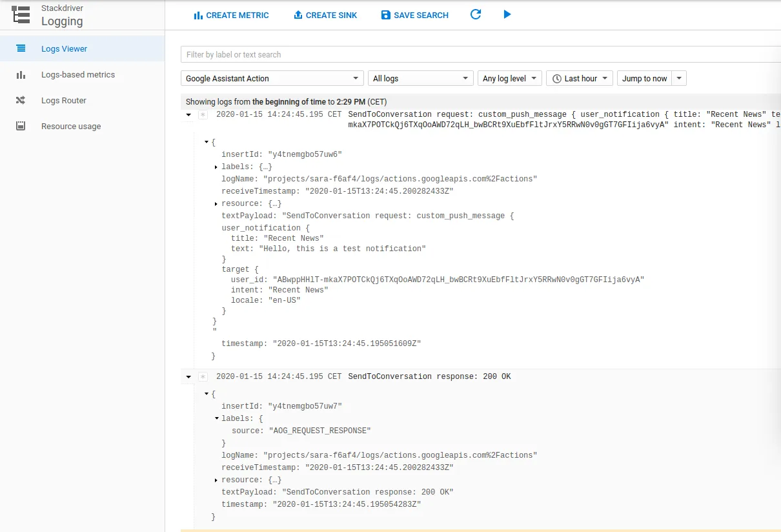The height and width of the screenshot is (532, 781).
Task: Click receiveTimestamp in the request entry
Action: tap(338, 191)
